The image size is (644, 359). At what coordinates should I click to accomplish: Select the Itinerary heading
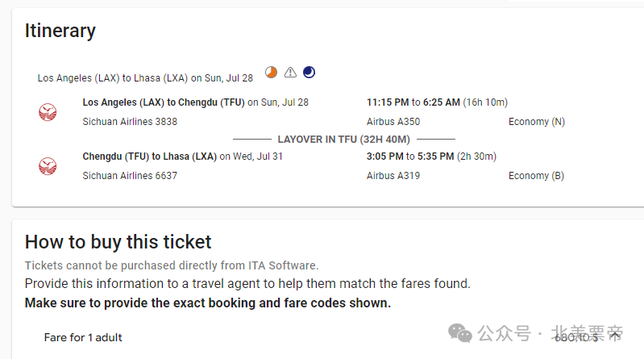pyautogui.click(x=60, y=31)
